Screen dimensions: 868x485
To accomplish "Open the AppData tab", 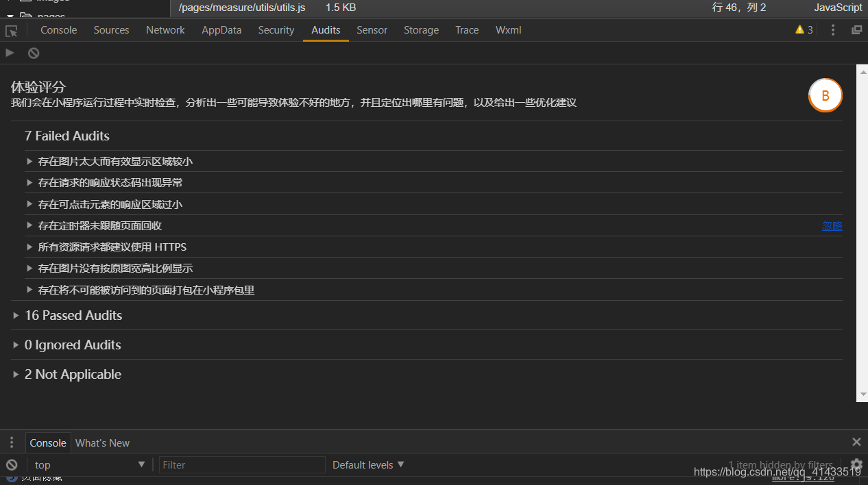I will click(221, 30).
